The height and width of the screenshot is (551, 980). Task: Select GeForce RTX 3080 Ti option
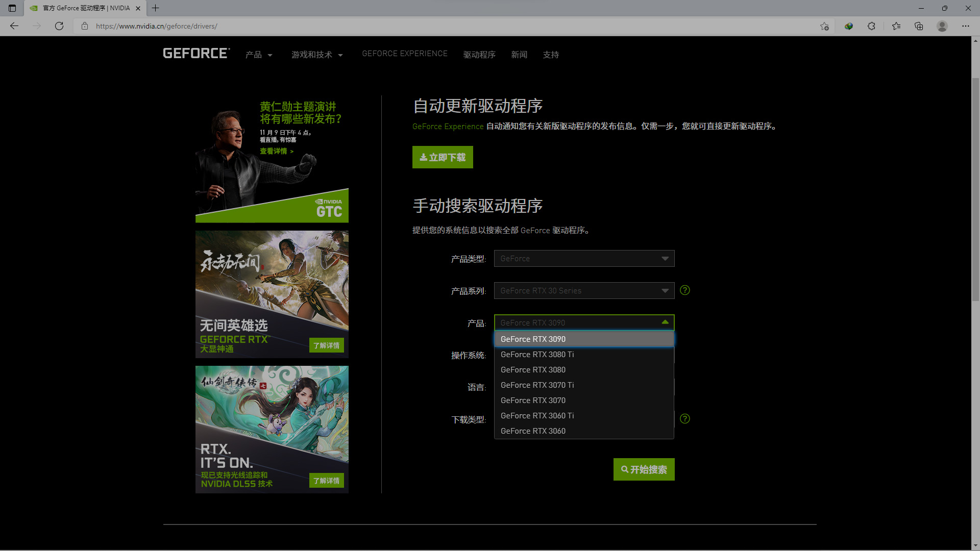tap(537, 355)
